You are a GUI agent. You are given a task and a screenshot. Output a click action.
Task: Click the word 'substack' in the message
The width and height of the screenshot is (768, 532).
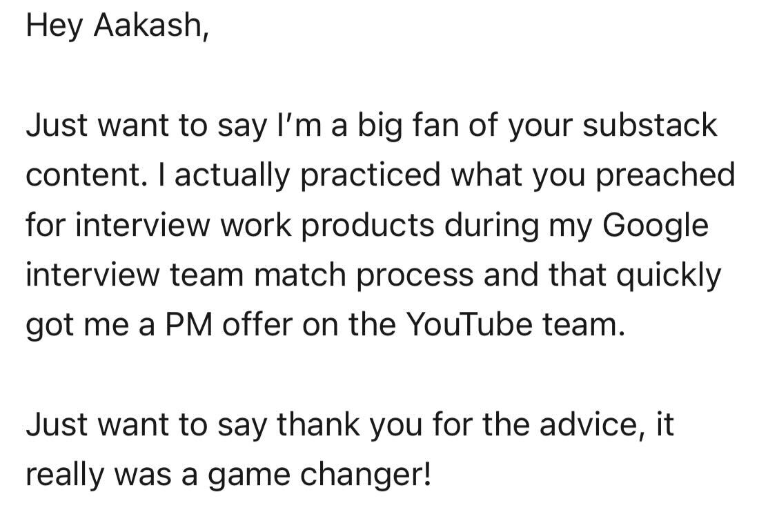click(x=650, y=125)
